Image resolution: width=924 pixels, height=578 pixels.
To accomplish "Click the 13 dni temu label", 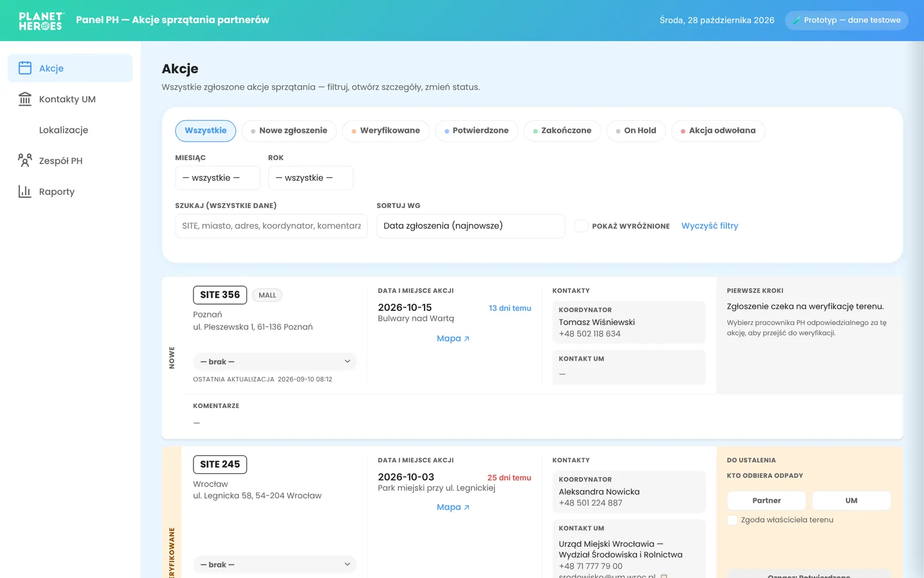I will (x=510, y=309).
